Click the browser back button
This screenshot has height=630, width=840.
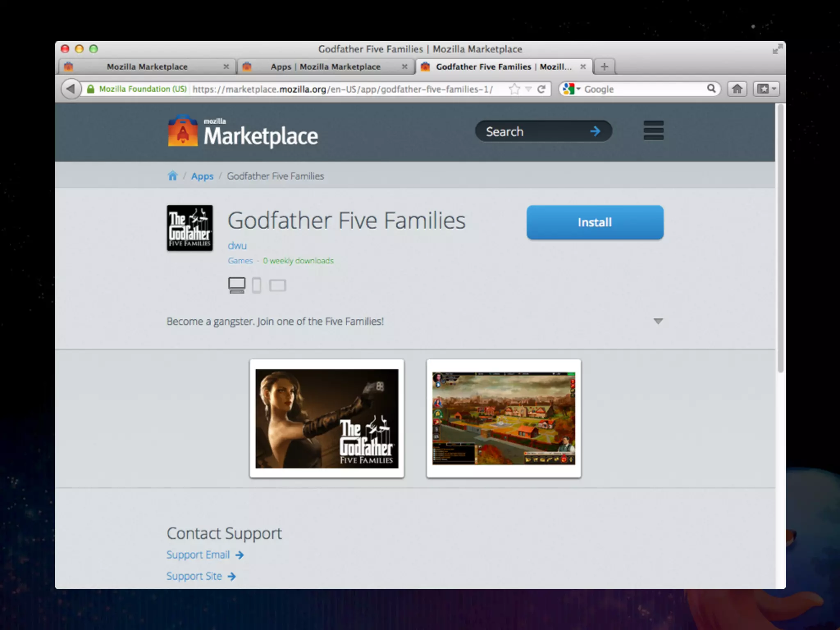(71, 89)
